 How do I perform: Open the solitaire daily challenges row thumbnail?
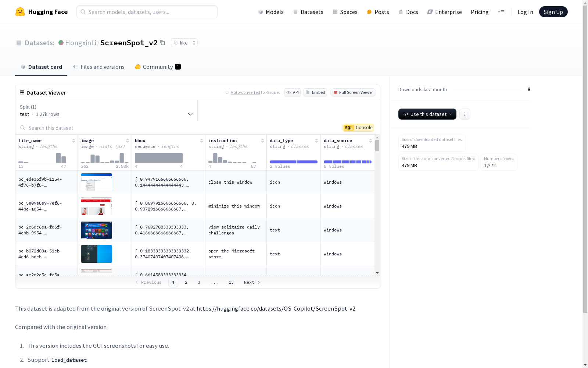[96, 230]
